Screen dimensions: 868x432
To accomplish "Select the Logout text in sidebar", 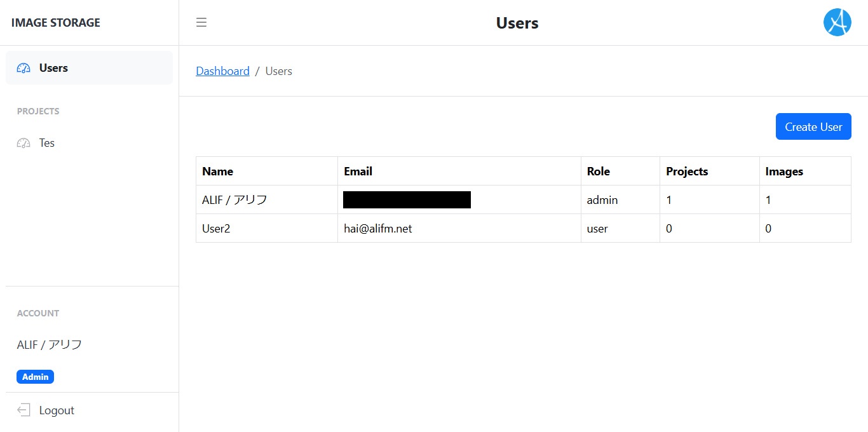I will [57, 410].
